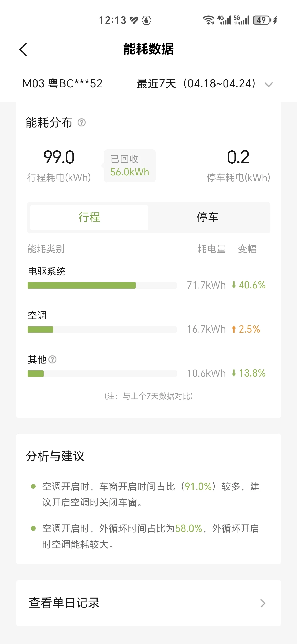The width and height of the screenshot is (297, 644).
Task: Tap vehicle plate M03 粤BC***52
Action: [62, 84]
